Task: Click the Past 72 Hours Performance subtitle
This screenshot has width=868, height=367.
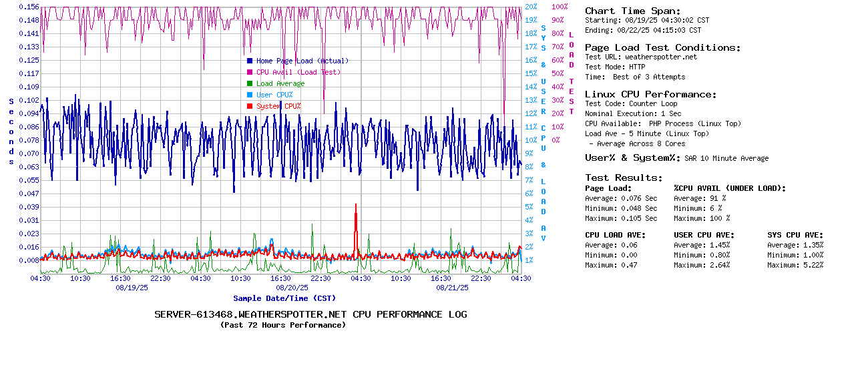Action: [283, 325]
